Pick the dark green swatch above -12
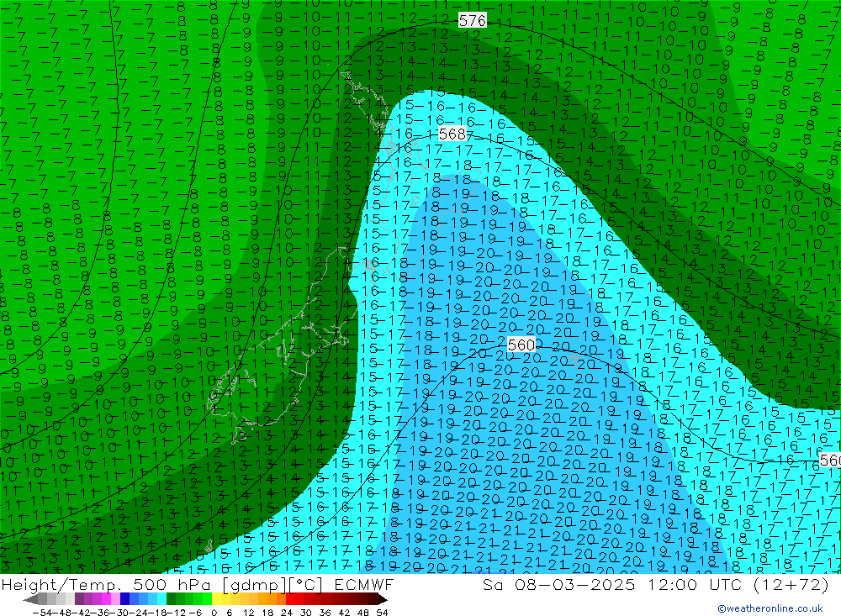Viewport: 841px width, 616px height. 171,599
